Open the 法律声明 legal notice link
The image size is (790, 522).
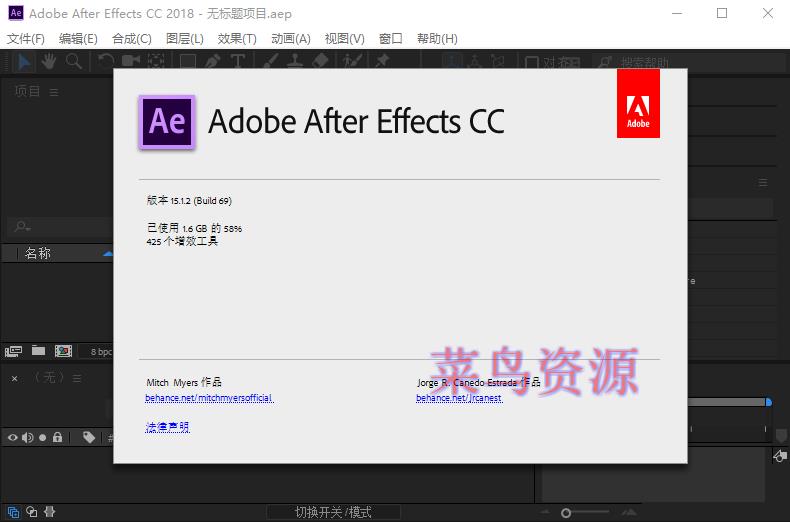(167, 427)
